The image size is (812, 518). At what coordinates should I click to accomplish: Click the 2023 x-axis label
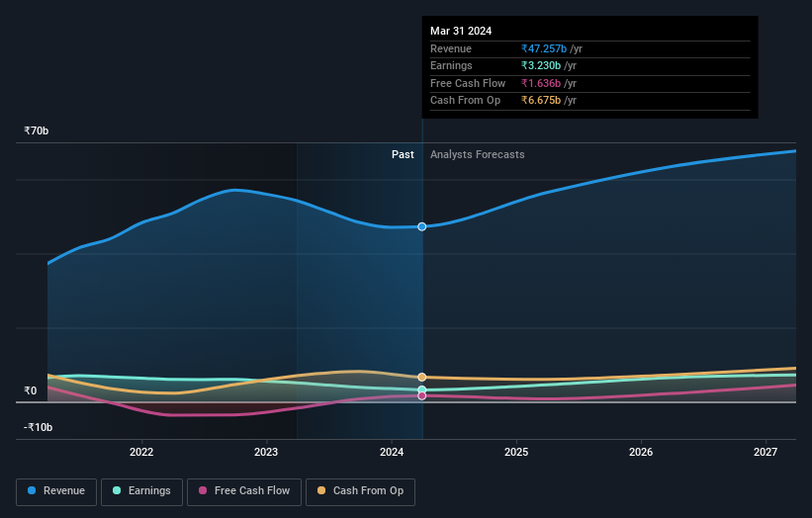point(266,452)
